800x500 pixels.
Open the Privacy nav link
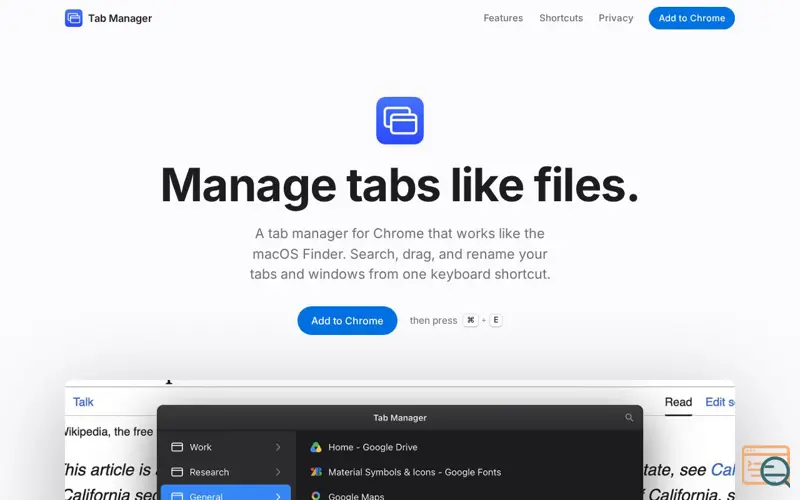tap(616, 18)
